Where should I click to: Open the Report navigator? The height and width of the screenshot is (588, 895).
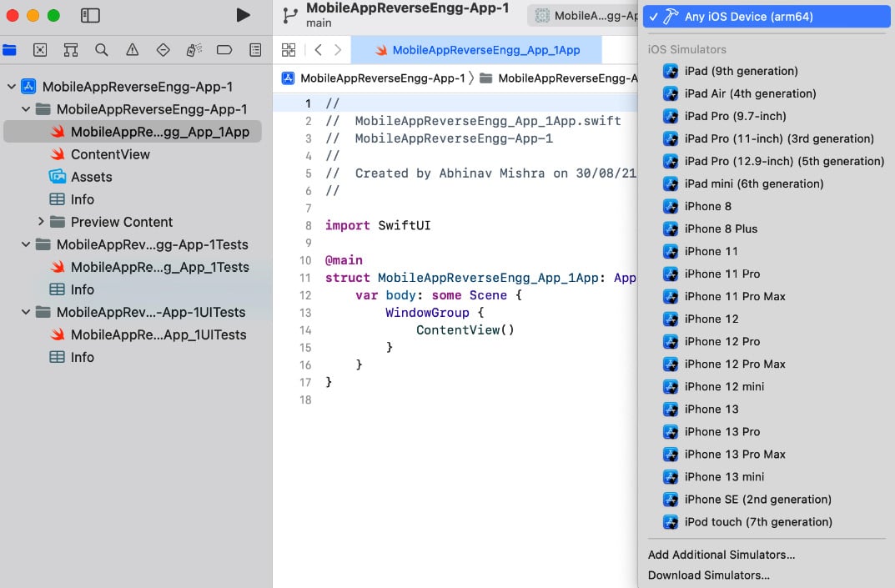tap(255, 50)
